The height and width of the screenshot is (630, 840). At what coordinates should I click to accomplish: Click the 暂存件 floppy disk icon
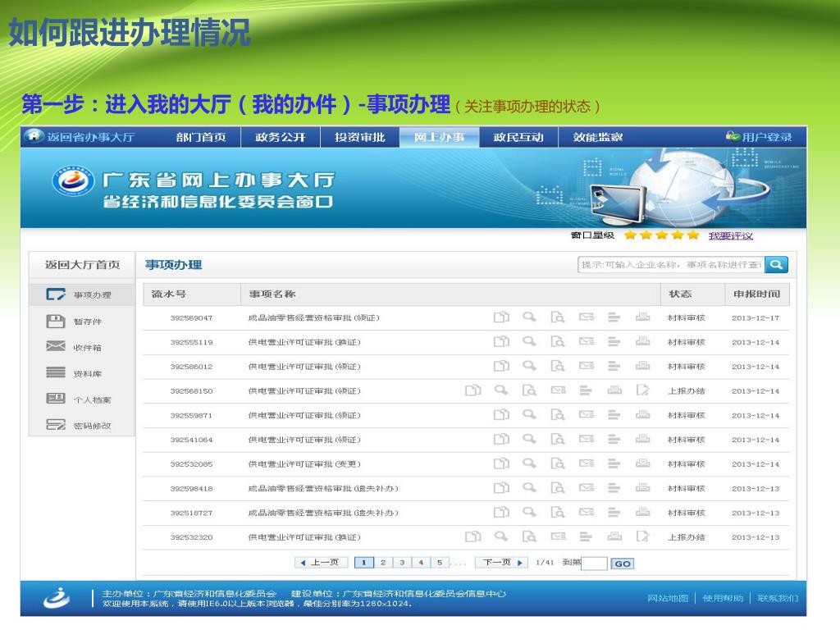[55, 321]
